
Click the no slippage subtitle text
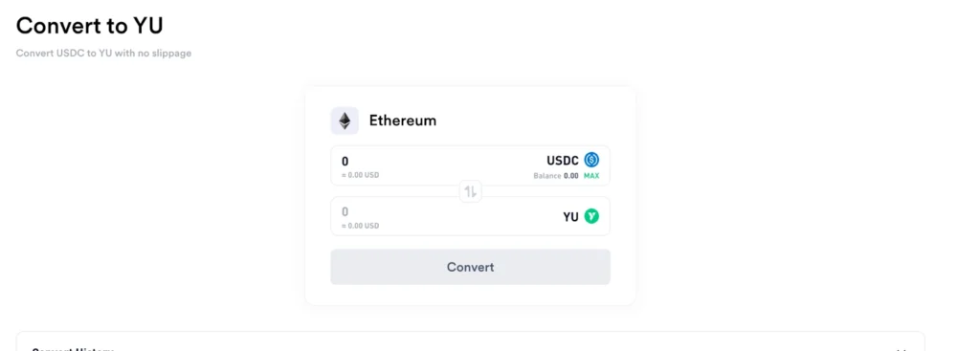click(103, 54)
